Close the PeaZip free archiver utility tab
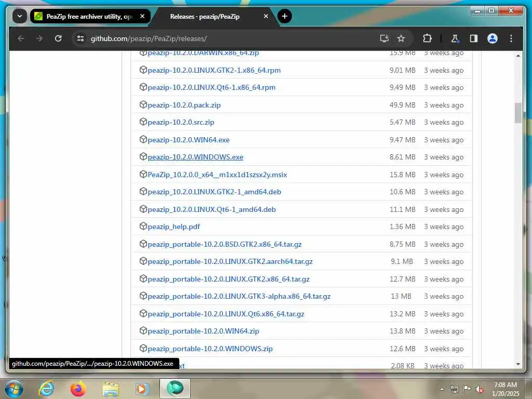This screenshot has height=399, width=532. (x=142, y=16)
